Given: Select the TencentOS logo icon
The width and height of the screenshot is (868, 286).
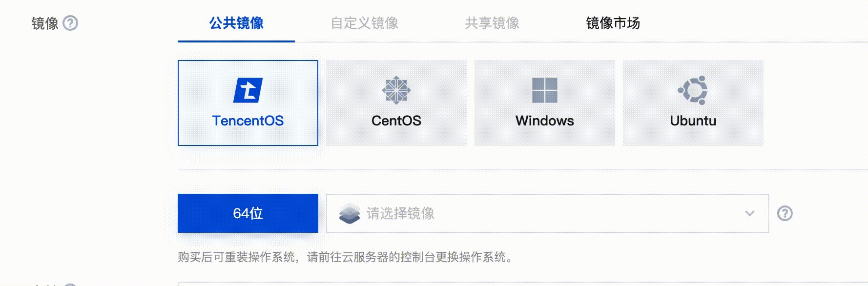Looking at the screenshot, I should pos(248,90).
